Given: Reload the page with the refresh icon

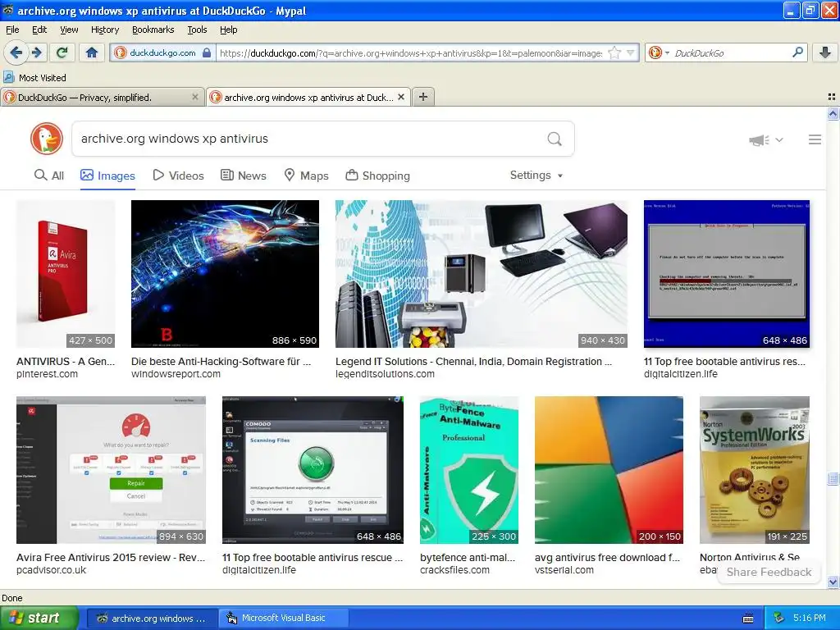Looking at the screenshot, I should pyautogui.click(x=62, y=52).
